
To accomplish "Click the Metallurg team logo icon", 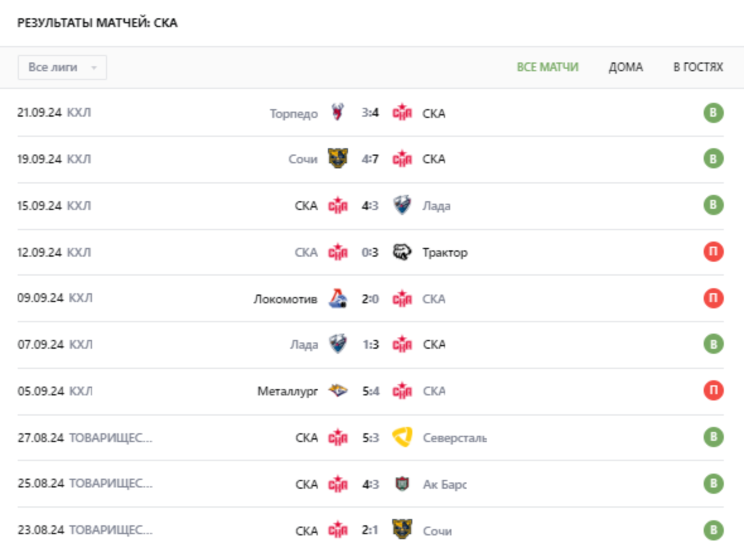I will [x=339, y=391].
